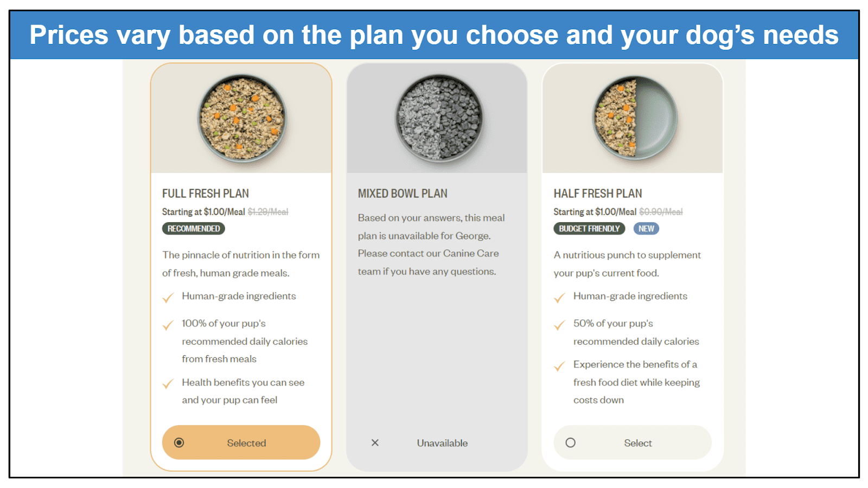The image size is (868, 488).
Task: Click the RECOMMENDED badge
Action: click(x=194, y=229)
